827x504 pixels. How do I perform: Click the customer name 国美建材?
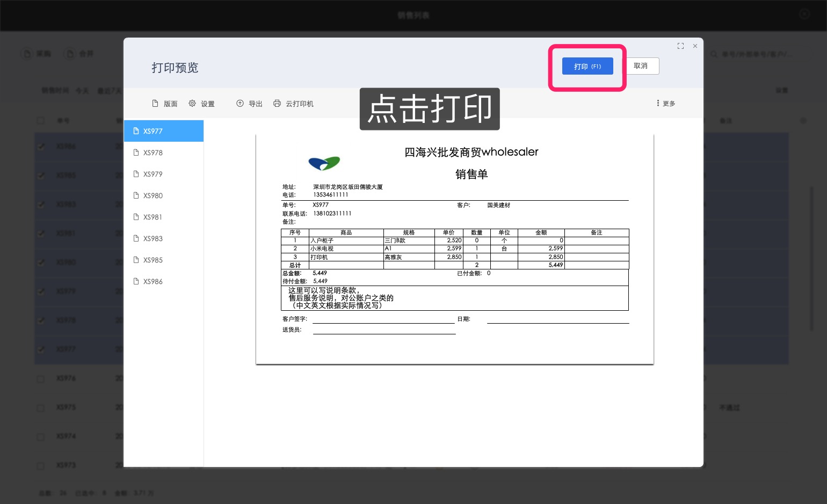[x=499, y=205]
